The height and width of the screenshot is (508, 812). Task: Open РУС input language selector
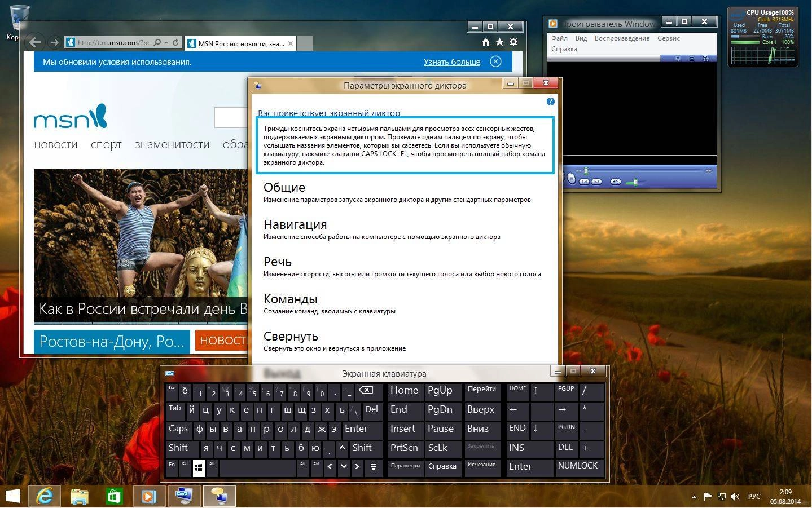pos(754,497)
